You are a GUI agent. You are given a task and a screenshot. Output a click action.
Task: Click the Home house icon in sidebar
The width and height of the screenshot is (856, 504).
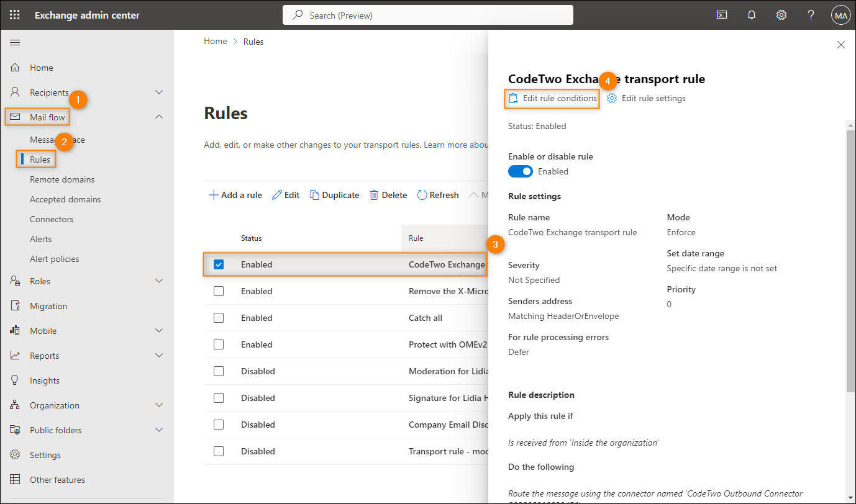coord(16,68)
